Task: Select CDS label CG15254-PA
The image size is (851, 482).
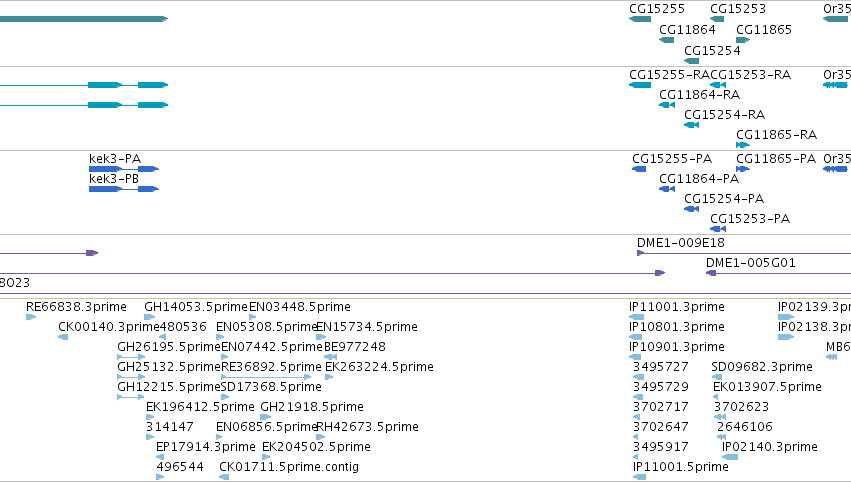Action: [x=724, y=199]
